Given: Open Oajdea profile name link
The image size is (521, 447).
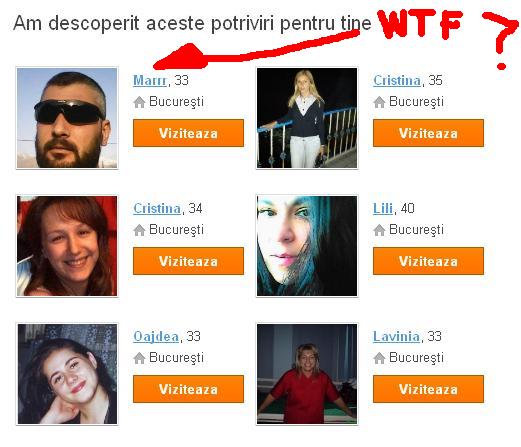Looking at the screenshot, I should click(x=156, y=337).
